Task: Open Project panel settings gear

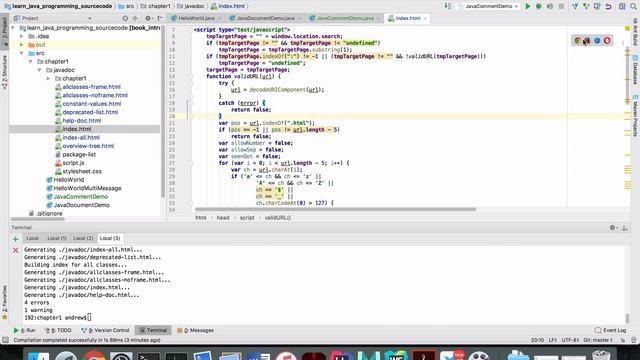Action: point(148,18)
